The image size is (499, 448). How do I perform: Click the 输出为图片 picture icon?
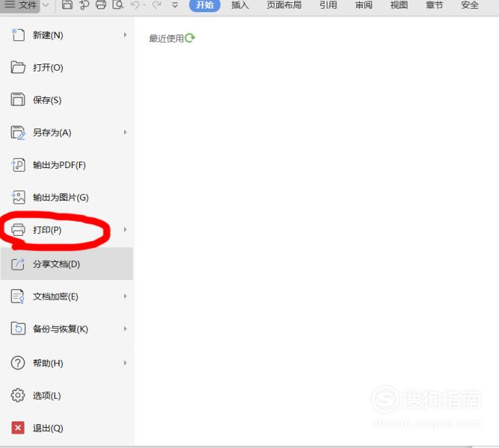pyautogui.click(x=18, y=198)
